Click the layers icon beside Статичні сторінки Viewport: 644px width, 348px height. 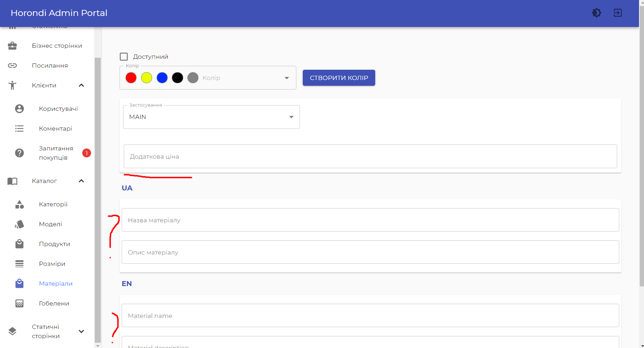point(12,331)
